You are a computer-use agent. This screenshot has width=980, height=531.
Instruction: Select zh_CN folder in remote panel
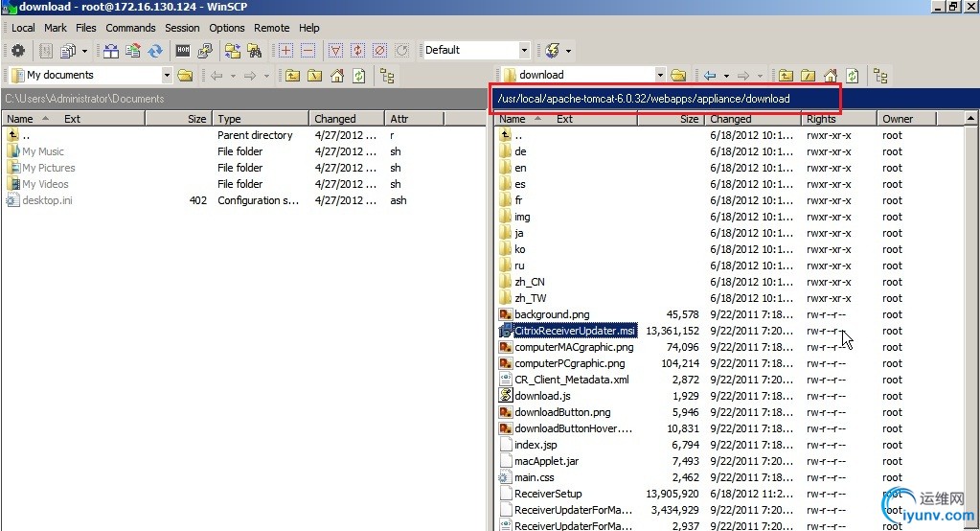(530, 282)
